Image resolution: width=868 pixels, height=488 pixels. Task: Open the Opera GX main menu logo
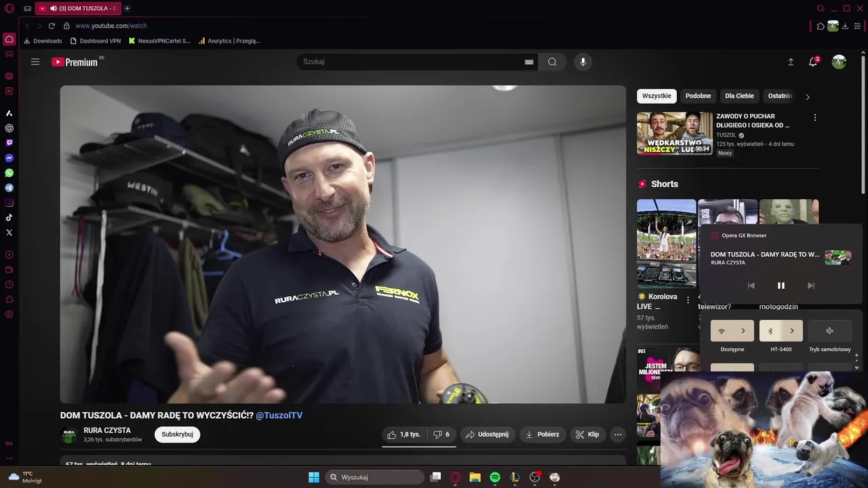pyautogui.click(x=9, y=9)
